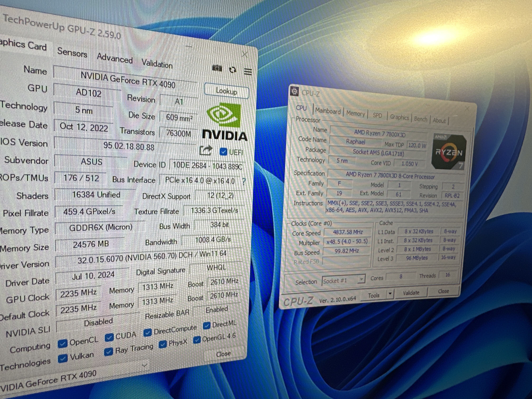This screenshot has width=532, height=399.
Task: Click the CPU-Z title bar app icon
Action: [294, 91]
